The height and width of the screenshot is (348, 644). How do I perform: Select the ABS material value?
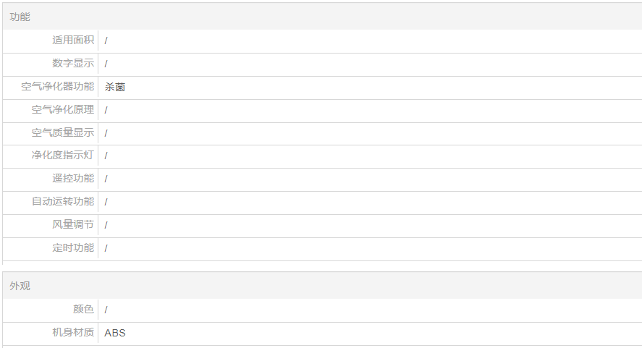pyautogui.click(x=115, y=333)
